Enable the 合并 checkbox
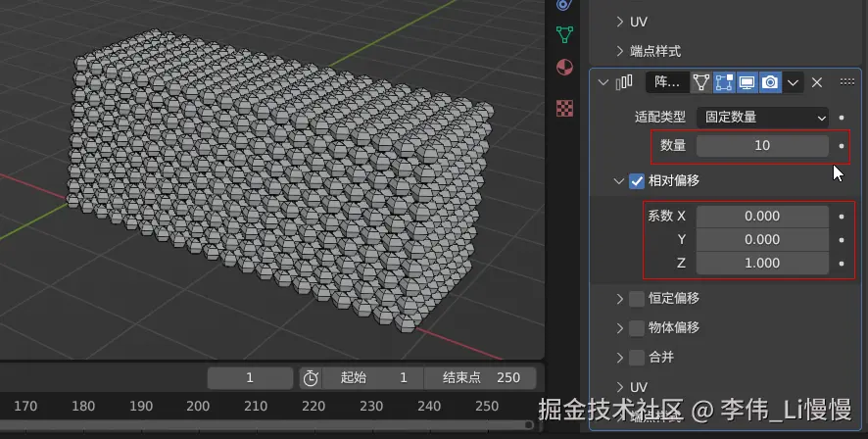This screenshot has width=868, height=439. pos(637,357)
